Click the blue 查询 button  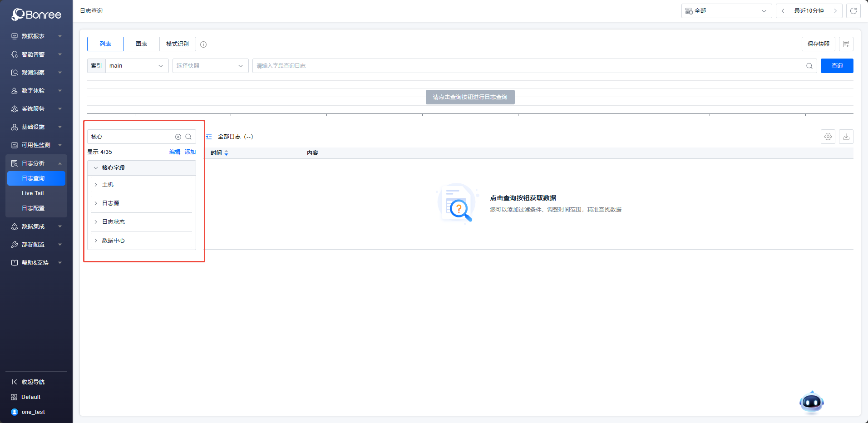(x=837, y=66)
